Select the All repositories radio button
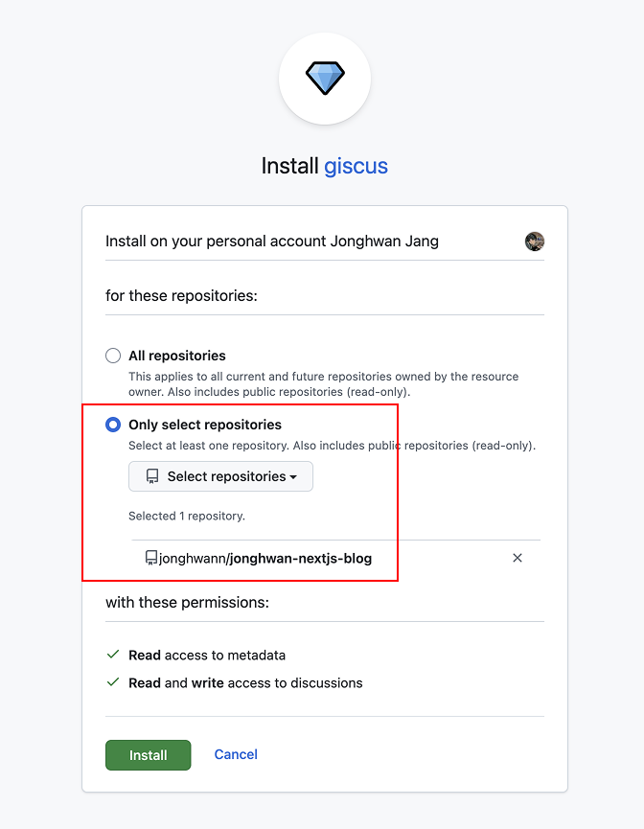644x829 pixels. [x=113, y=356]
